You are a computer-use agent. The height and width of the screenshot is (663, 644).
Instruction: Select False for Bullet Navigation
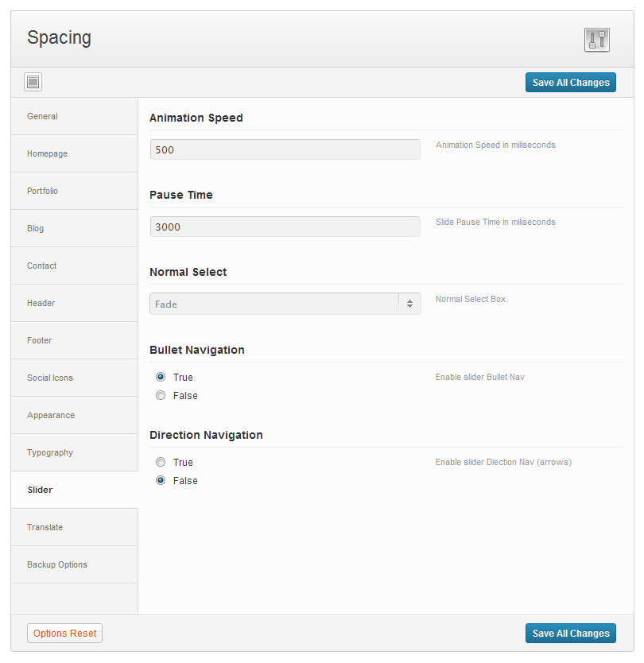coord(161,395)
